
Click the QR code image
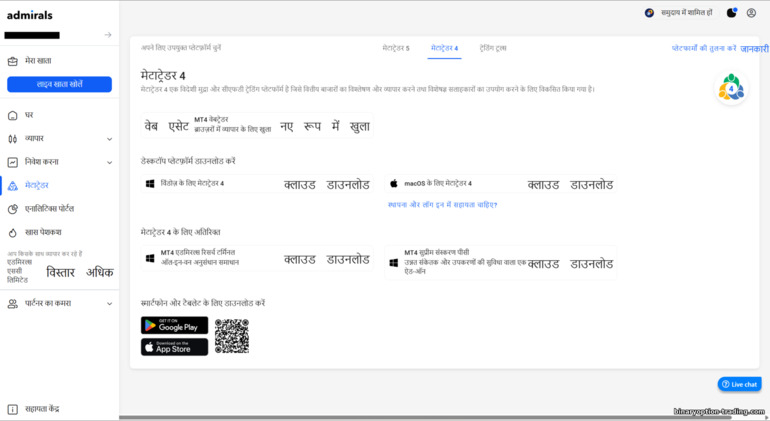(x=231, y=336)
